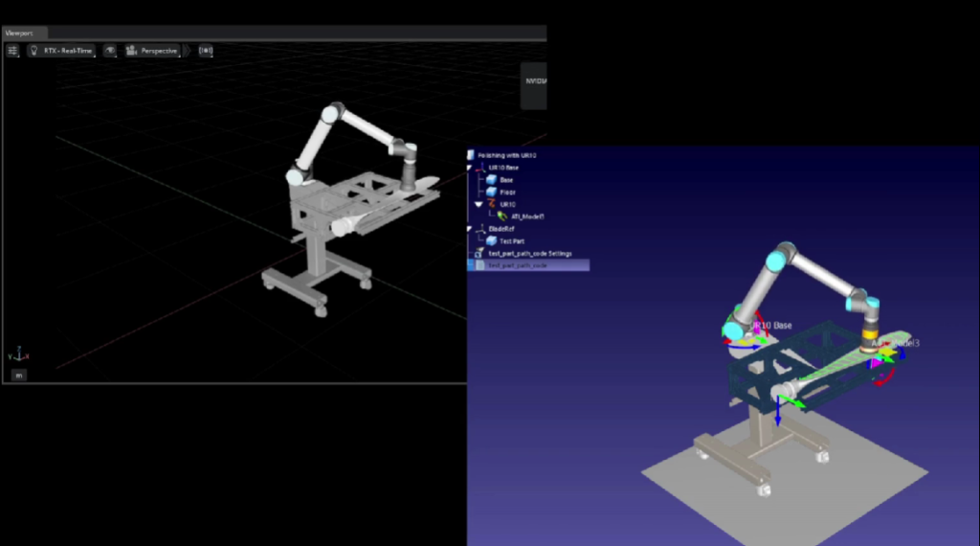The height and width of the screenshot is (546, 980).
Task: Click the viewport streaming/broadcast icon
Action: click(x=206, y=50)
